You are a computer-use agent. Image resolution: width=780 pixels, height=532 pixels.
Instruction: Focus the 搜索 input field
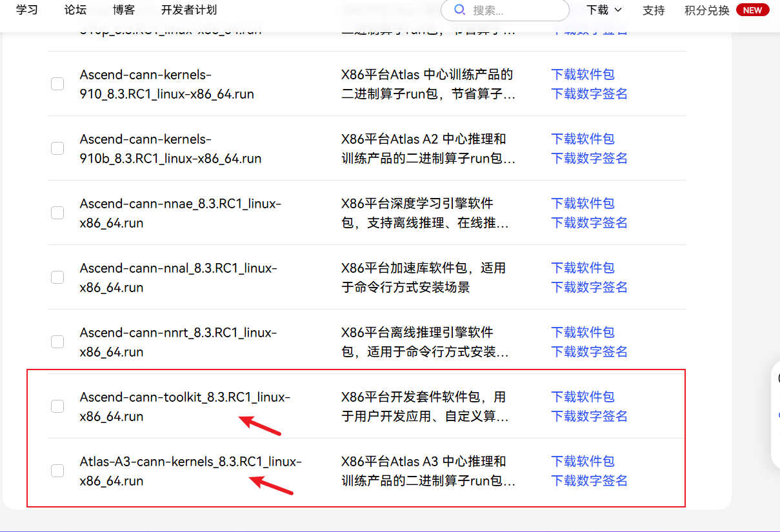(505, 10)
